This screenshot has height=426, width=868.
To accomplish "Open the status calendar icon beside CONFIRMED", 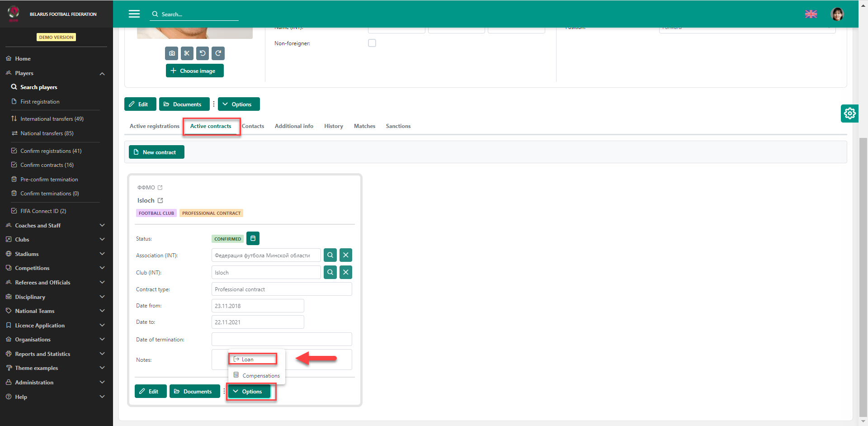I will [x=253, y=239].
